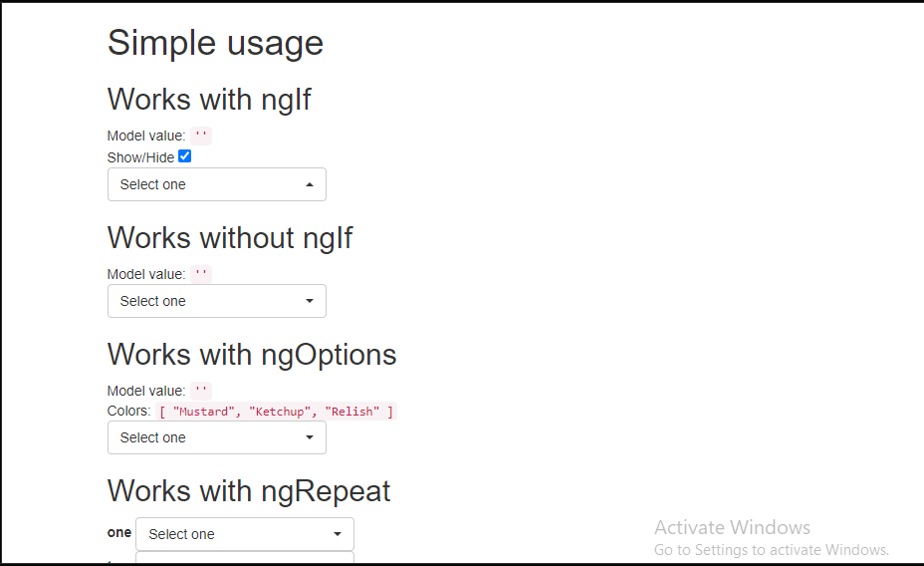
Task: Click the Works without ngIf heading
Action: 230,237
